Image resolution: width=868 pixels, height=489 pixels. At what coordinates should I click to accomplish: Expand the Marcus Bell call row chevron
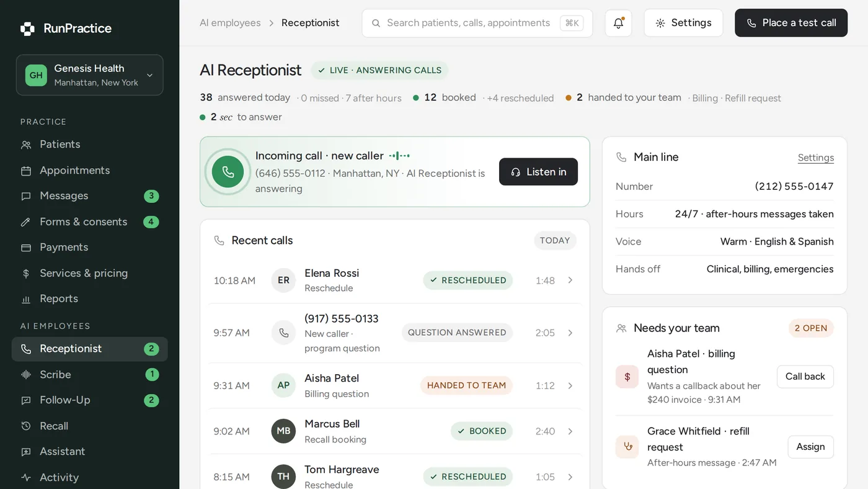coord(570,431)
